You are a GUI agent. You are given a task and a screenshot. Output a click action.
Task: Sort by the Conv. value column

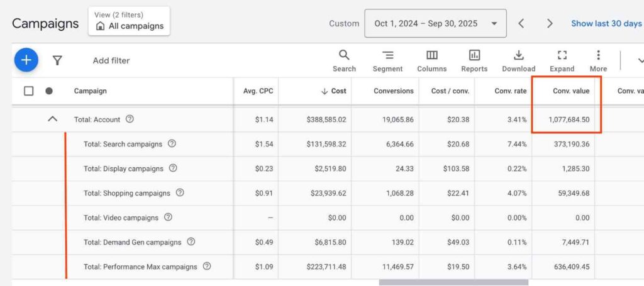(570, 91)
